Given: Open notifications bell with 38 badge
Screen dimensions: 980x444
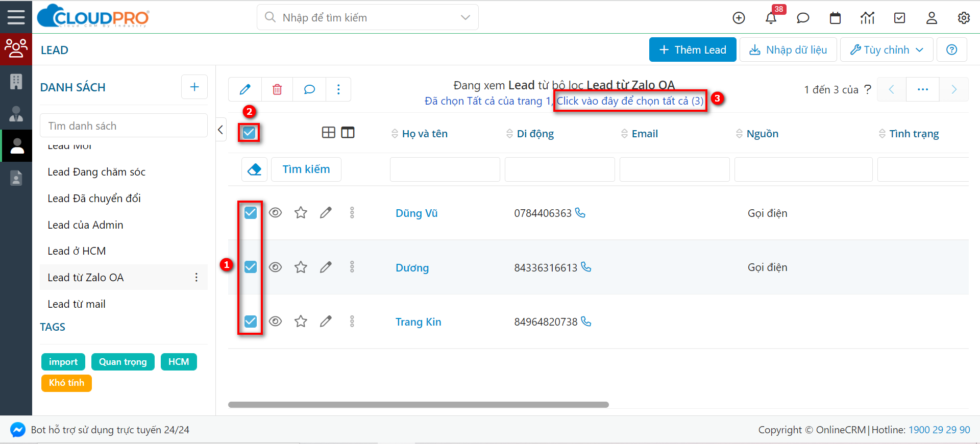Looking at the screenshot, I should [771, 18].
